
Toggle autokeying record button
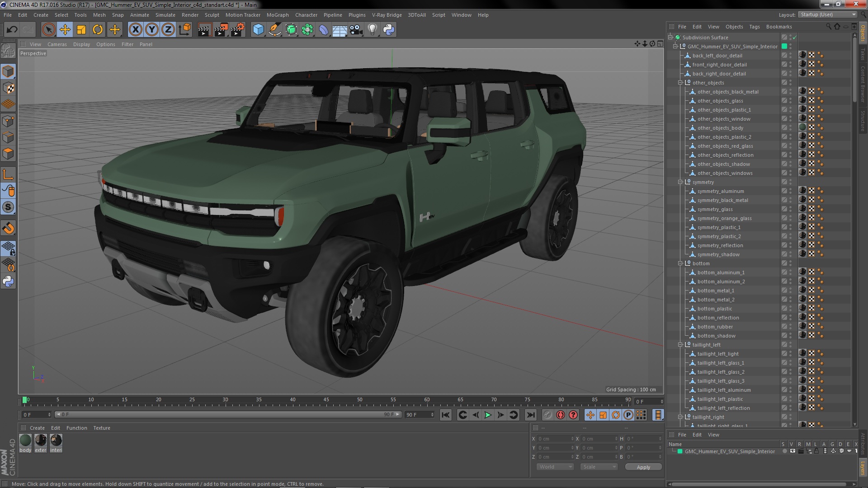(561, 415)
